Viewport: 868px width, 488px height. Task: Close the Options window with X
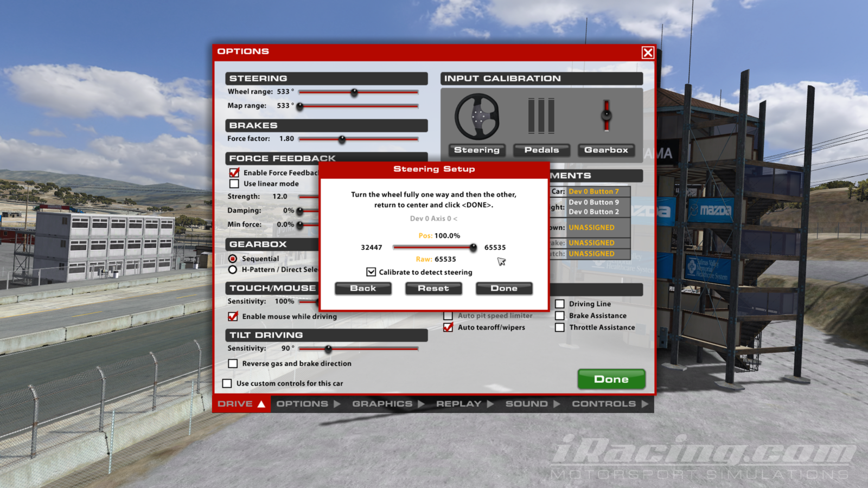click(648, 53)
